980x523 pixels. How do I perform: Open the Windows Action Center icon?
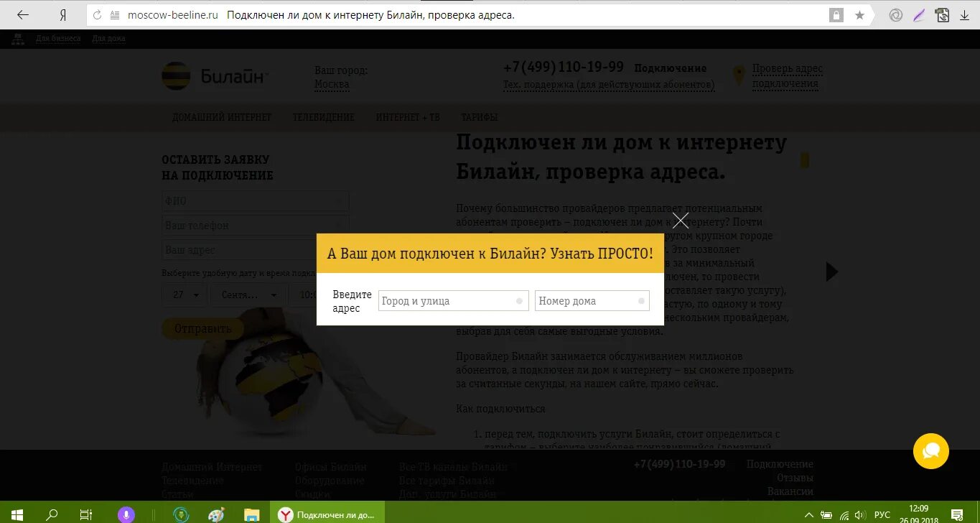(958, 514)
